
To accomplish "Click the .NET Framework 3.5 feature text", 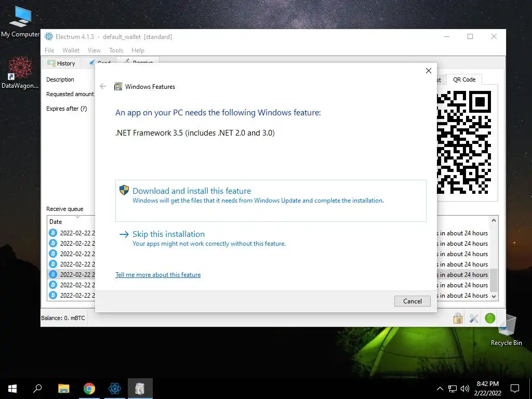I will tap(195, 132).
